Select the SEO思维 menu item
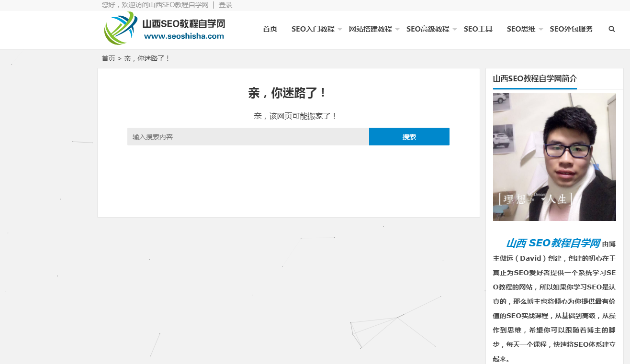The height and width of the screenshot is (364, 630). pos(521,29)
